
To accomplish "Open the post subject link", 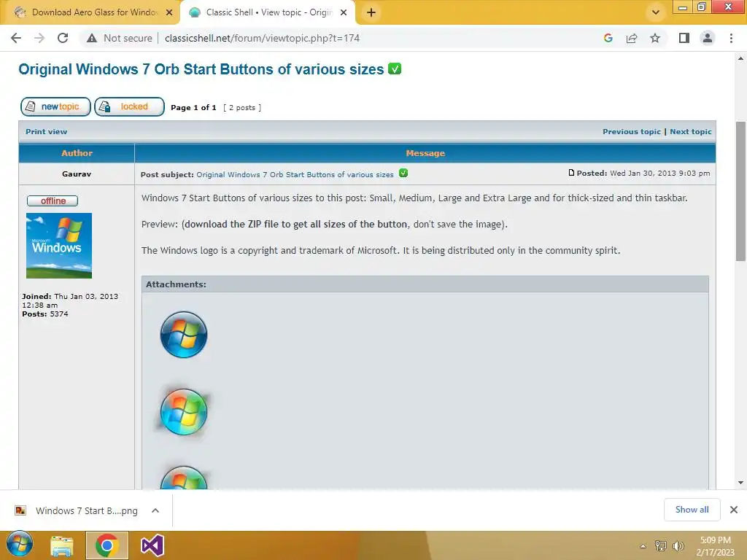I will tap(295, 175).
